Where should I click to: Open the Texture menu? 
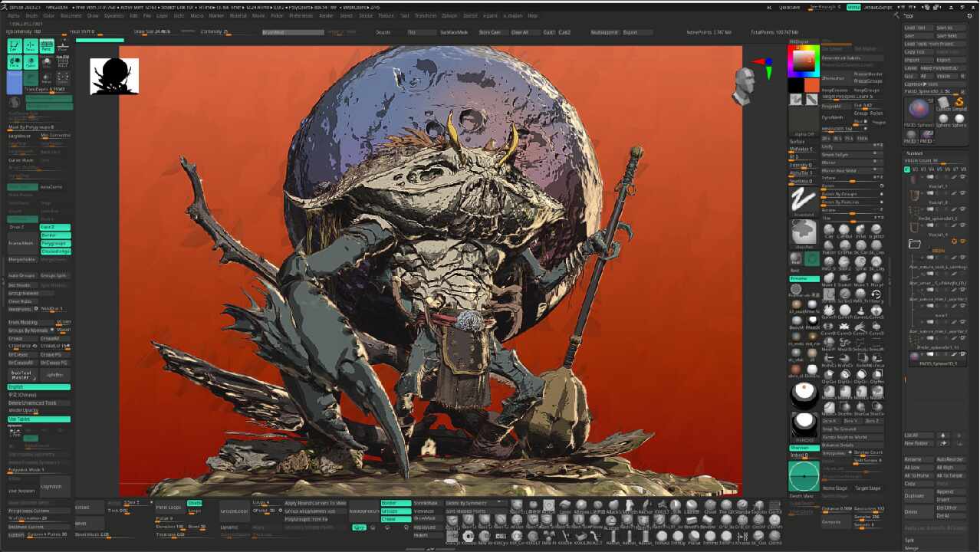click(x=386, y=15)
